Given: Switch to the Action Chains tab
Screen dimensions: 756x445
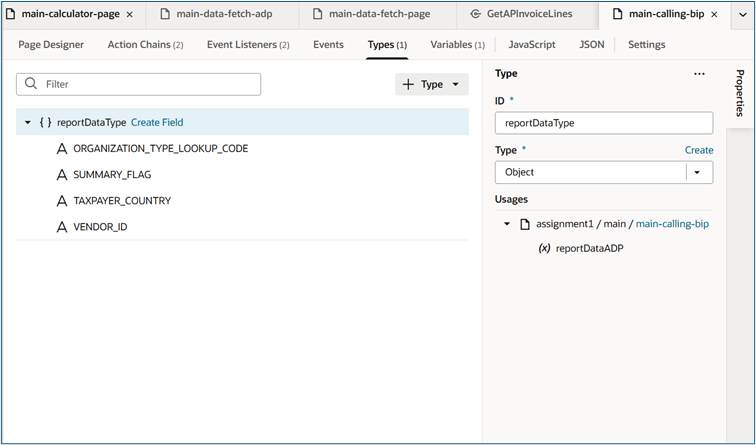Looking at the screenshot, I should 145,45.
